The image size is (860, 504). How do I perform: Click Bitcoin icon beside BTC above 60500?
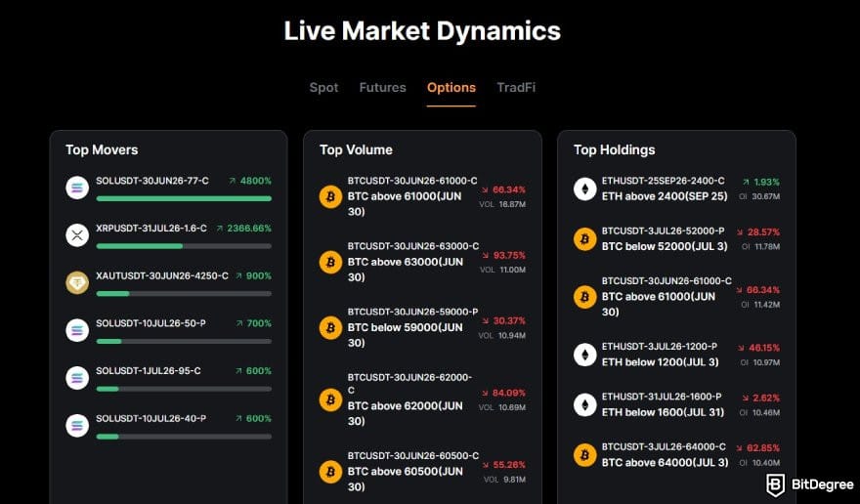[x=330, y=471]
